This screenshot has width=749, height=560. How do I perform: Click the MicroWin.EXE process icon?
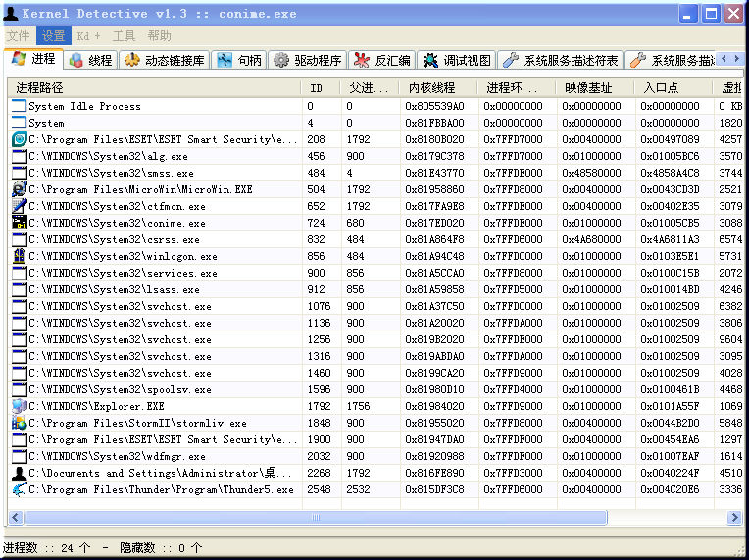[19, 189]
